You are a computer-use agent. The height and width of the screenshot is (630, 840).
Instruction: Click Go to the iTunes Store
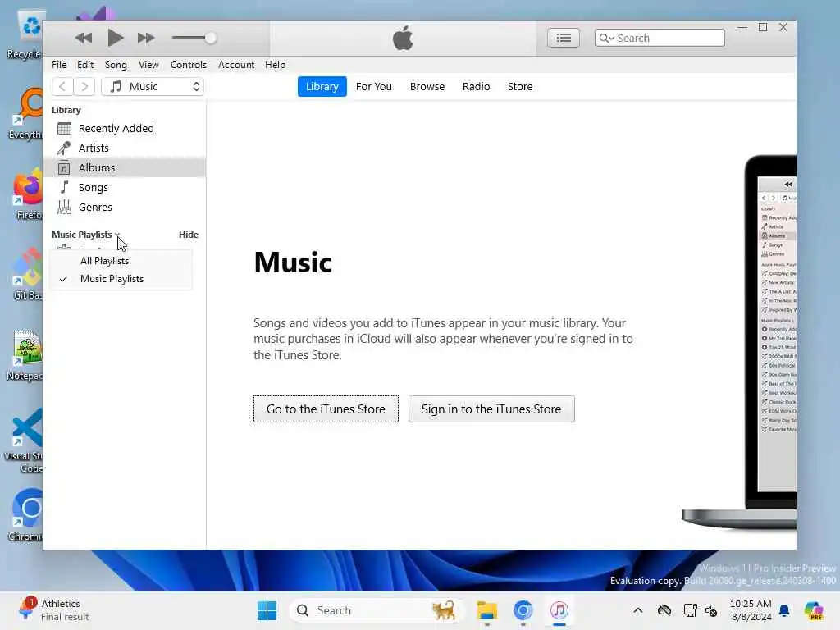pos(326,409)
